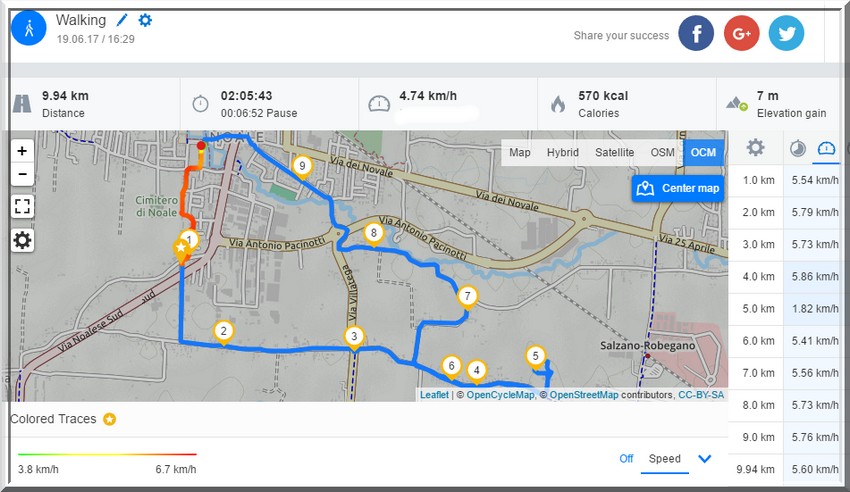850x492 pixels.
Task: Share via Google Plus icon
Action: tap(741, 33)
